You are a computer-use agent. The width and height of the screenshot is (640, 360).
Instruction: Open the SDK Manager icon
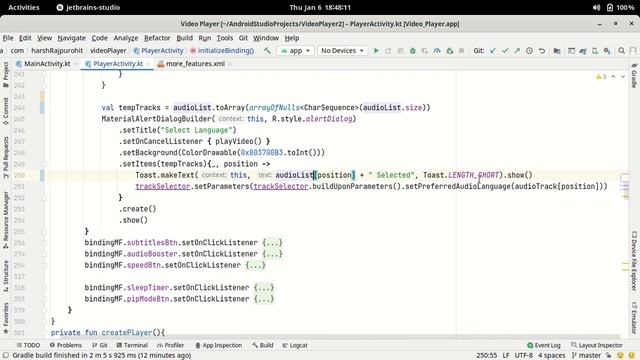point(607,51)
